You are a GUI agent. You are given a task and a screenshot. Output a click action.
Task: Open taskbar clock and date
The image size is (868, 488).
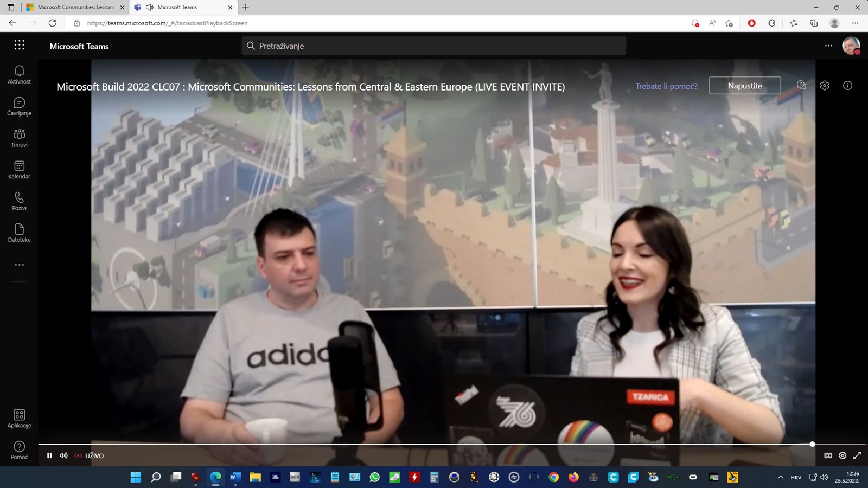847,477
